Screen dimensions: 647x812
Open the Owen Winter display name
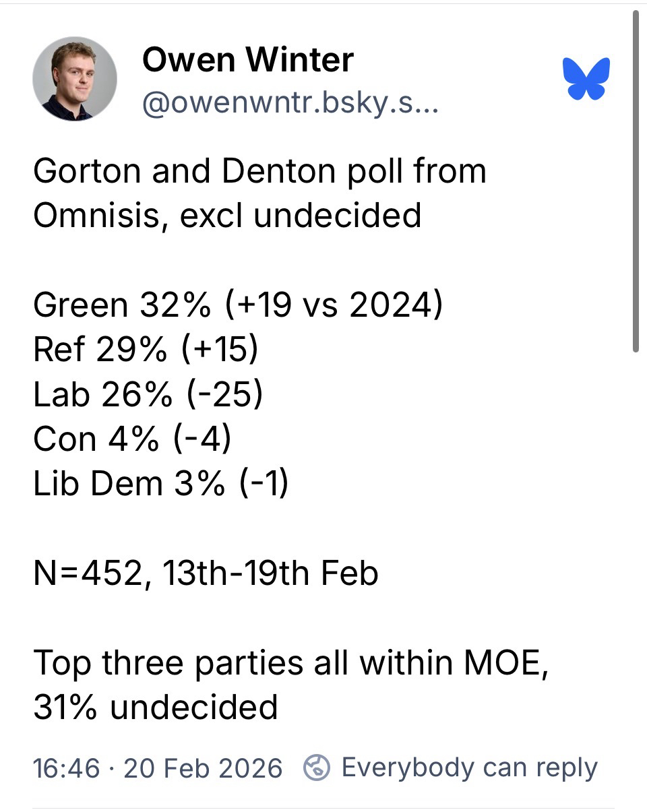(247, 60)
